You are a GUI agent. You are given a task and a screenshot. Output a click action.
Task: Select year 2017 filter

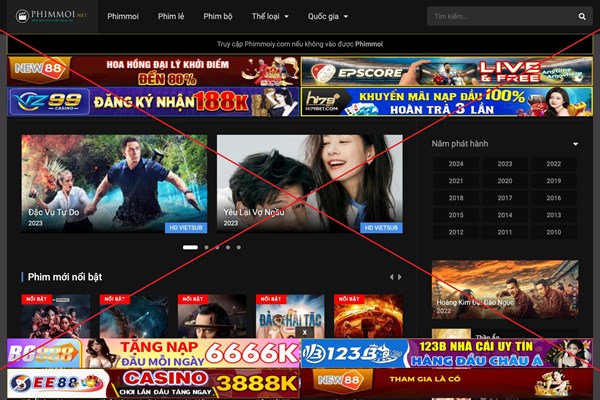pos(505,198)
